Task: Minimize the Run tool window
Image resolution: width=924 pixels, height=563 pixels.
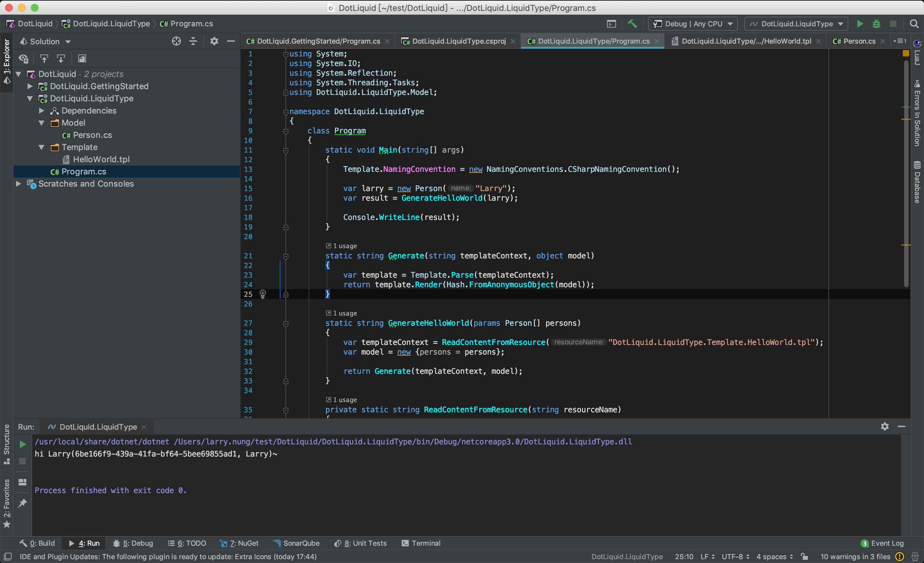Action: (x=902, y=426)
